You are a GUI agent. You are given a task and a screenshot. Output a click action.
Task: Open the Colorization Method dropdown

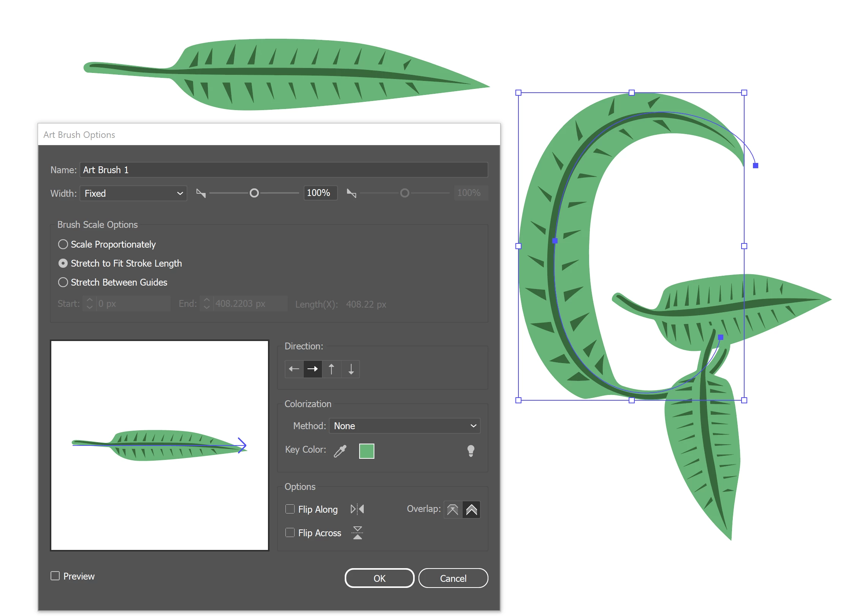coord(404,426)
